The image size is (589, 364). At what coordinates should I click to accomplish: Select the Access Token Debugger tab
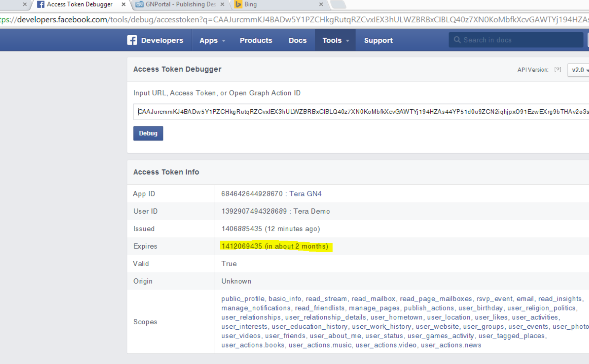coord(80,4)
